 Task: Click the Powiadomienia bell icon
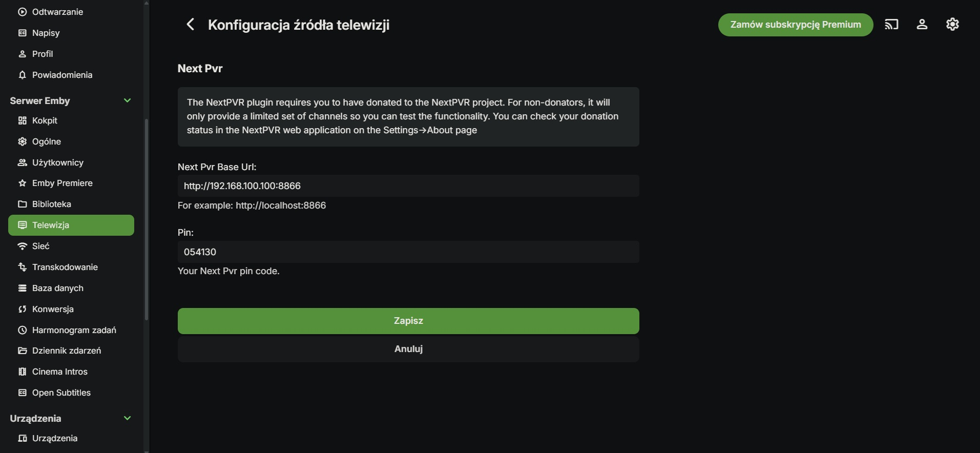[x=23, y=75]
